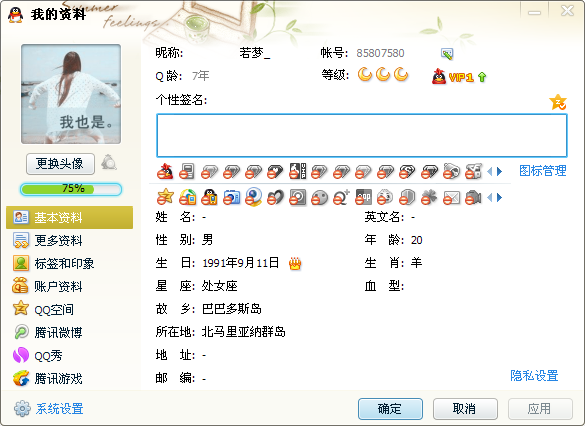Open the 隐私设置 link
Viewport: 585px width, 426px height.
click(534, 375)
